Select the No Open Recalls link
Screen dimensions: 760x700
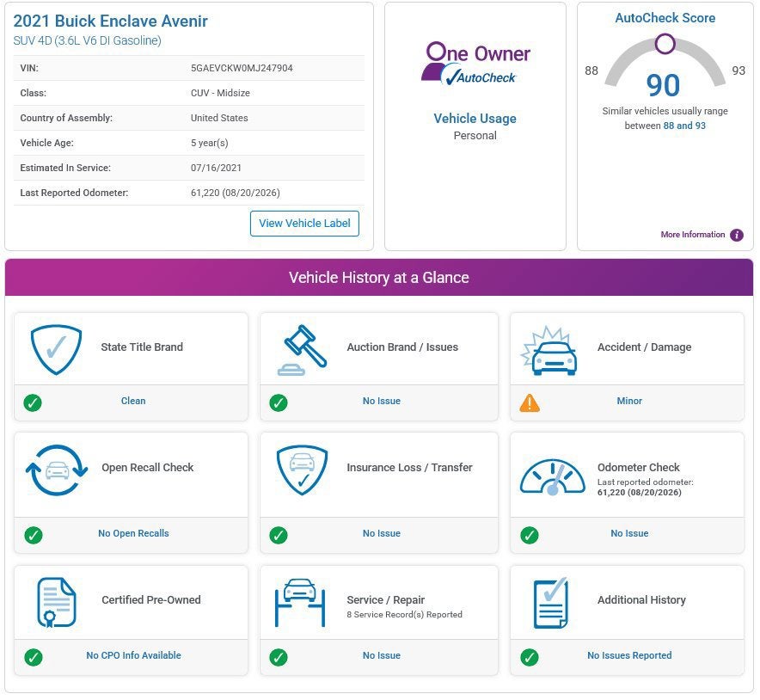pos(133,533)
